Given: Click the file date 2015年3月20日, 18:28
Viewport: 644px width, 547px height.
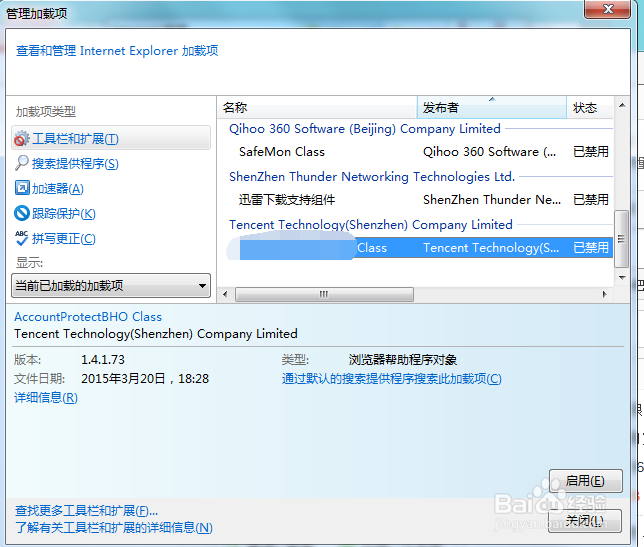Looking at the screenshot, I should pos(145,379).
